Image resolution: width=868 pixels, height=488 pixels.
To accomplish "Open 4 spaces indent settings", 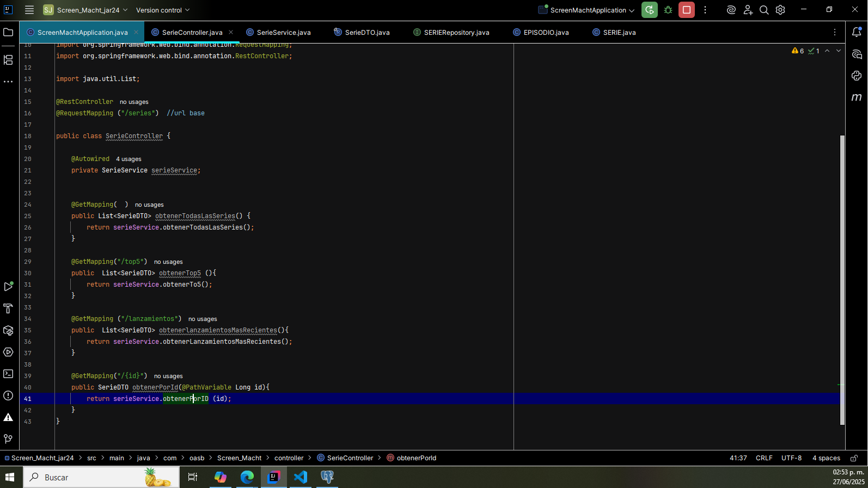I will pos(826,458).
